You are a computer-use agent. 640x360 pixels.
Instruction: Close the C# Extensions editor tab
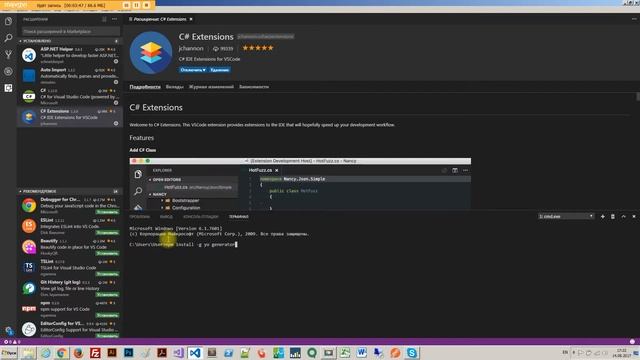click(x=191, y=19)
